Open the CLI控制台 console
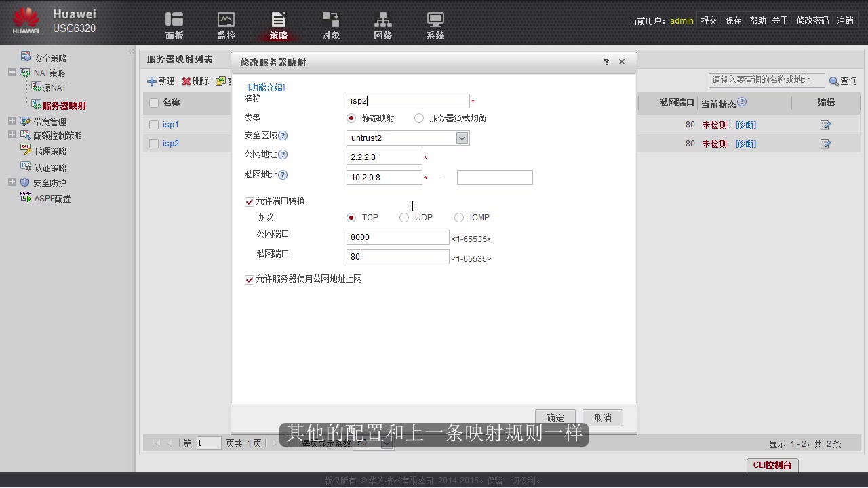The width and height of the screenshot is (868, 488). click(772, 466)
